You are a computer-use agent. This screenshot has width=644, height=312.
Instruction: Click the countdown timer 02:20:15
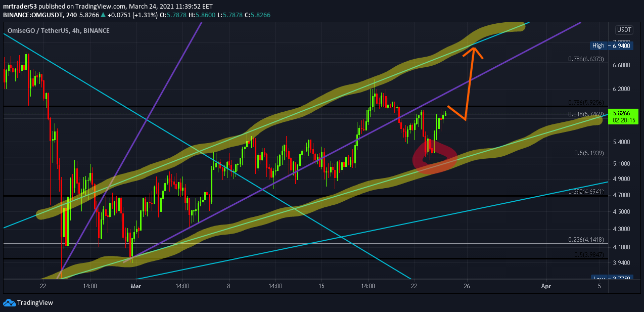(624, 120)
